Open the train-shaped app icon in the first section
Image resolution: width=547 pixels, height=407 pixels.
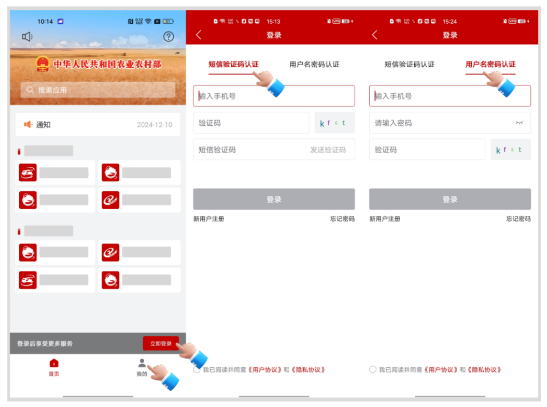click(x=28, y=172)
